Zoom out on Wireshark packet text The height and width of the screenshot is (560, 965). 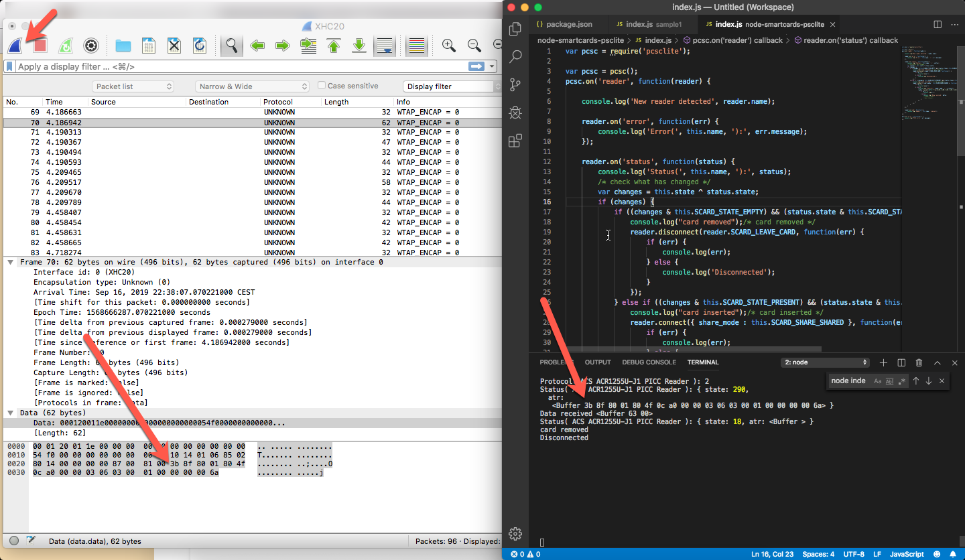click(474, 46)
